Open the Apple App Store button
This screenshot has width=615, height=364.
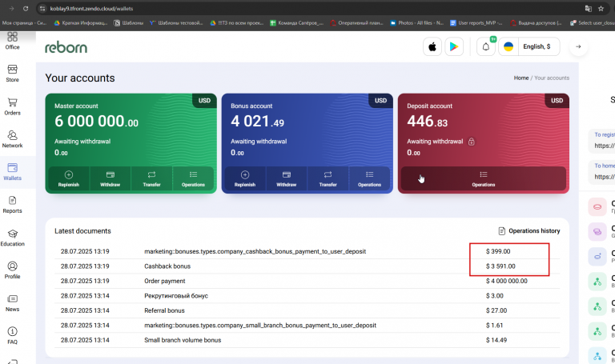pos(432,47)
